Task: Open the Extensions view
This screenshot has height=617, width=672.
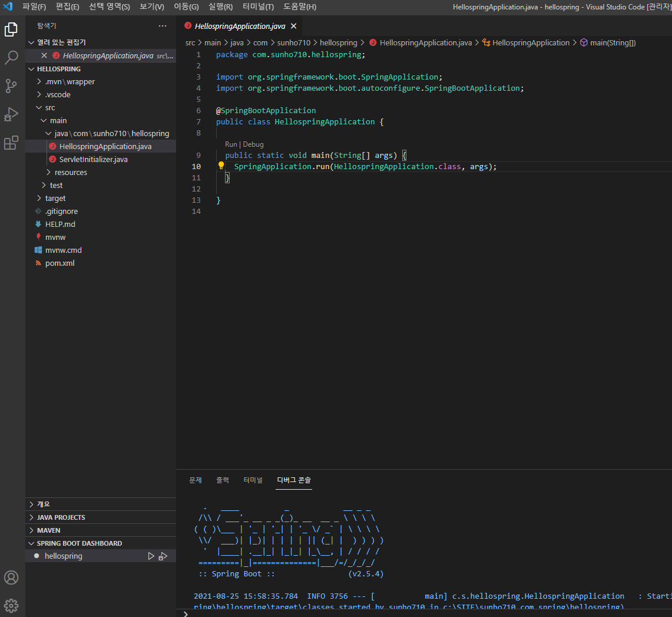Action: coord(11,143)
